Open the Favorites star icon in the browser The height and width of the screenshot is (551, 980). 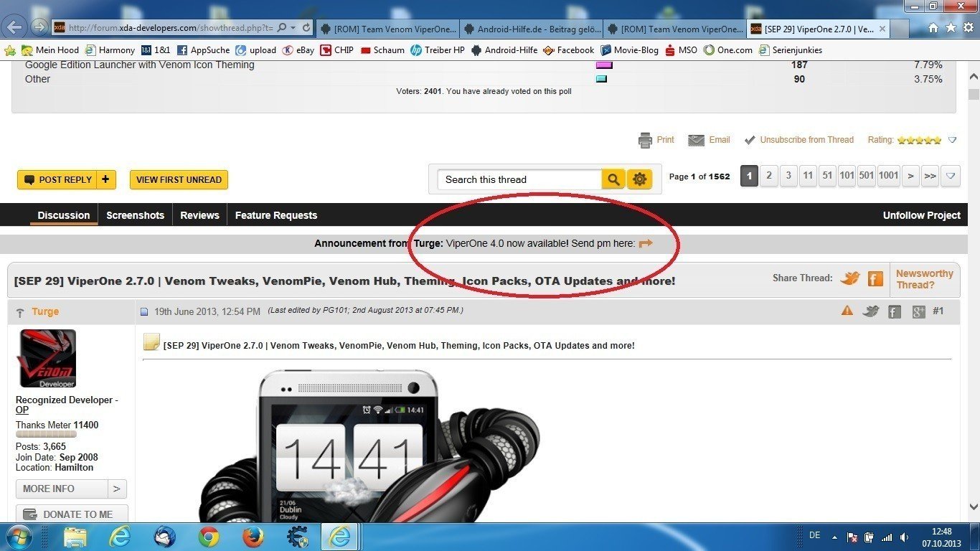point(951,28)
